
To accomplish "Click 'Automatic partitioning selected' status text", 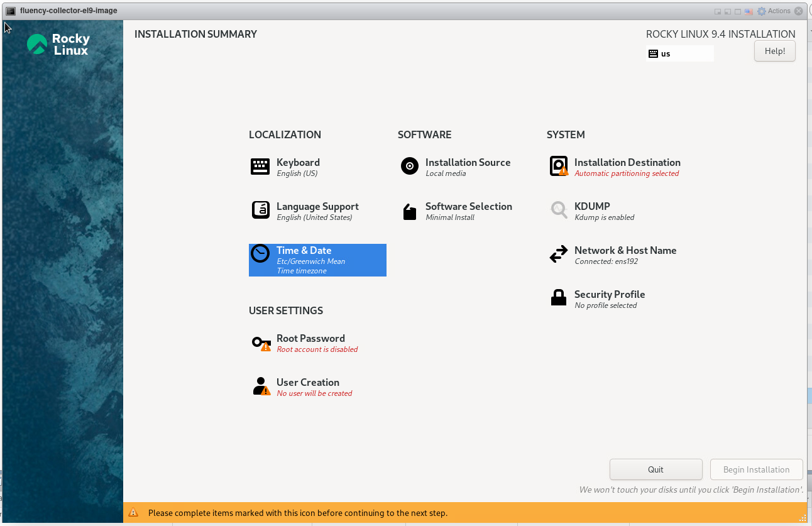I will (x=627, y=173).
